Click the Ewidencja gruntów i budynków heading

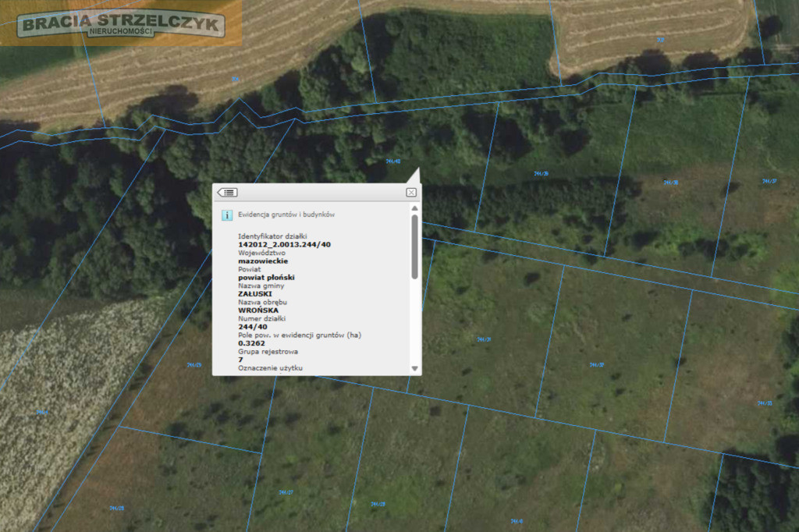pyautogui.click(x=286, y=215)
